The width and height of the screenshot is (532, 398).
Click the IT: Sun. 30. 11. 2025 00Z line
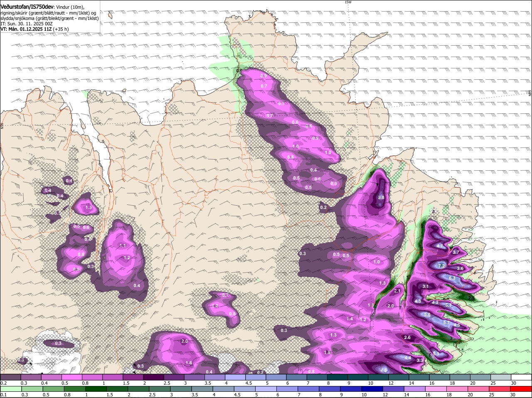click(x=27, y=24)
